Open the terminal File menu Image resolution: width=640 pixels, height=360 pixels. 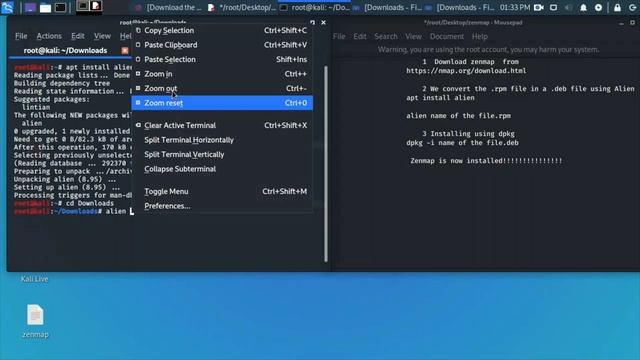click(21, 36)
